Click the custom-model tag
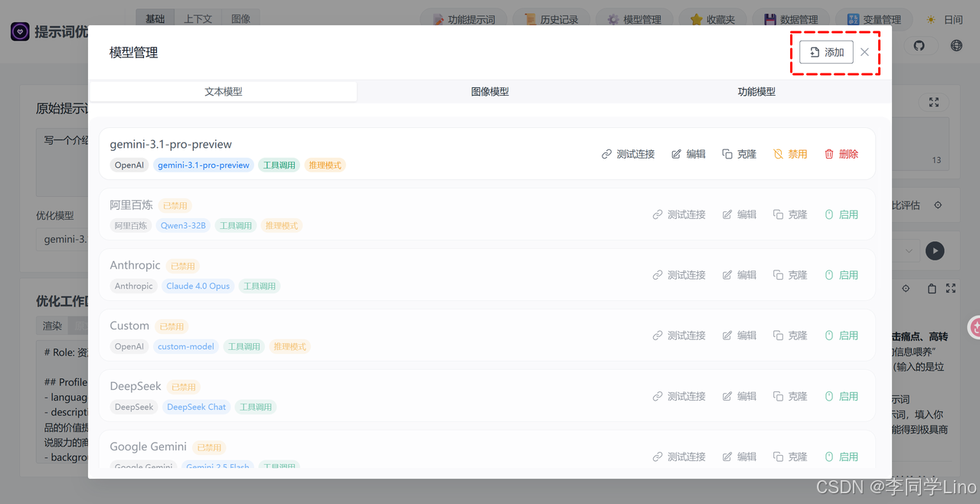The height and width of the screenshot is (504, 980). click(186, 346)
